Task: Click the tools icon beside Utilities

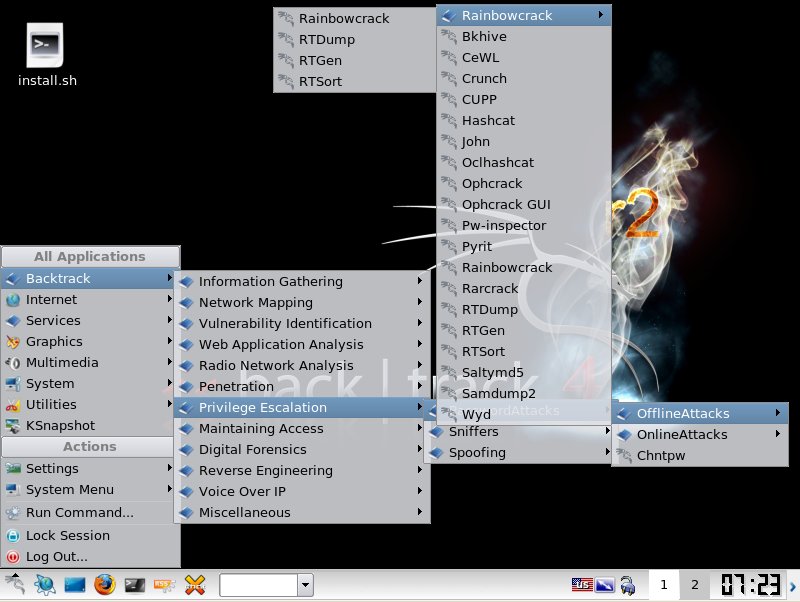Action: (13, 405)
